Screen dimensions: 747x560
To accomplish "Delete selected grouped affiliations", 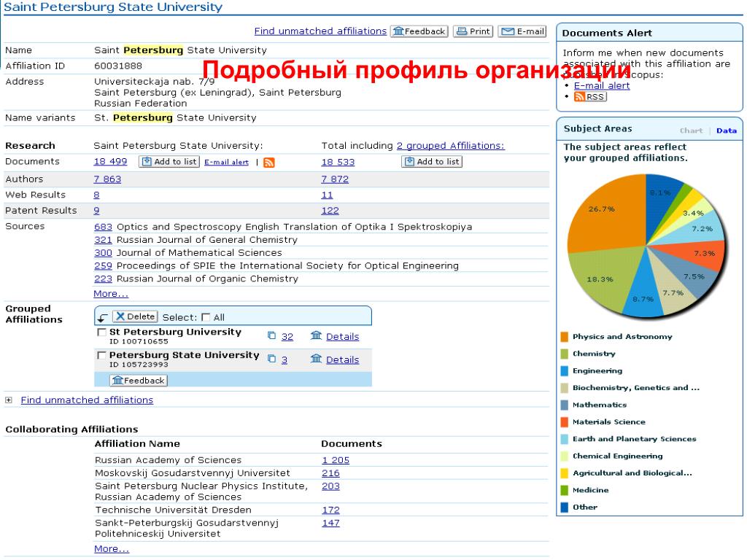I will pyautogui.click(x=135, y=316).
